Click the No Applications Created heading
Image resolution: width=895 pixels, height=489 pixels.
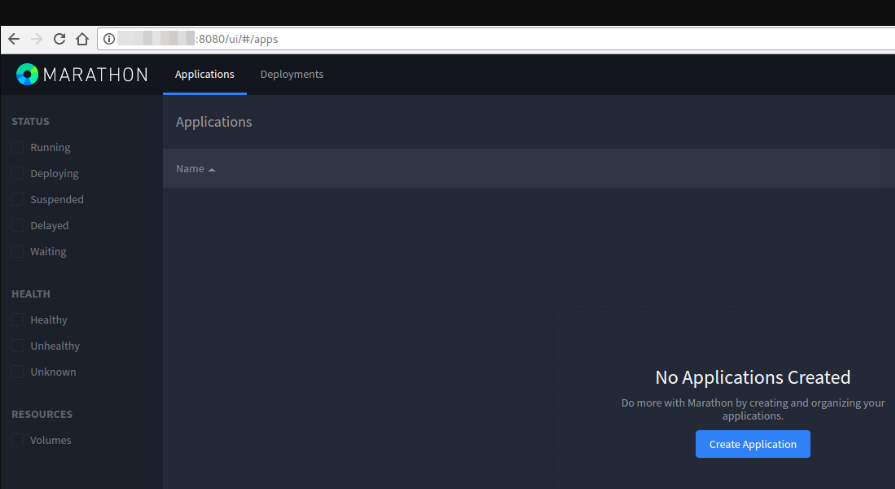(753, 377)
